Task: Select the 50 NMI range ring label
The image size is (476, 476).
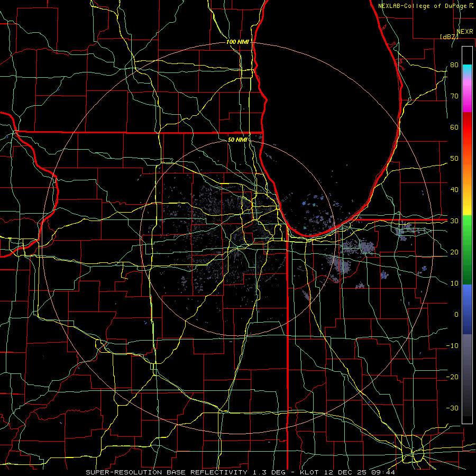Action: tap(237, 140)
